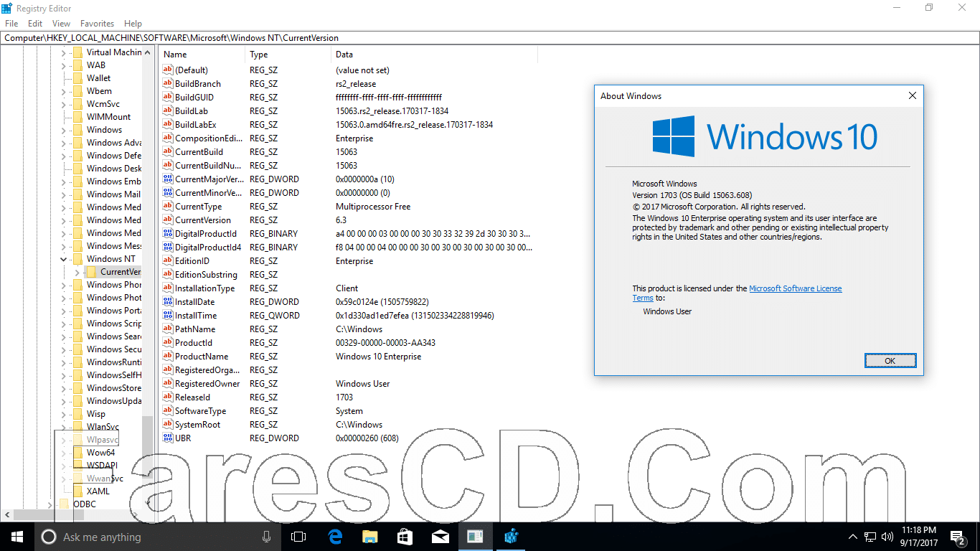980x551 pixels.
Task: Click OK in About Windows dialog
Action: pos(890,361)
